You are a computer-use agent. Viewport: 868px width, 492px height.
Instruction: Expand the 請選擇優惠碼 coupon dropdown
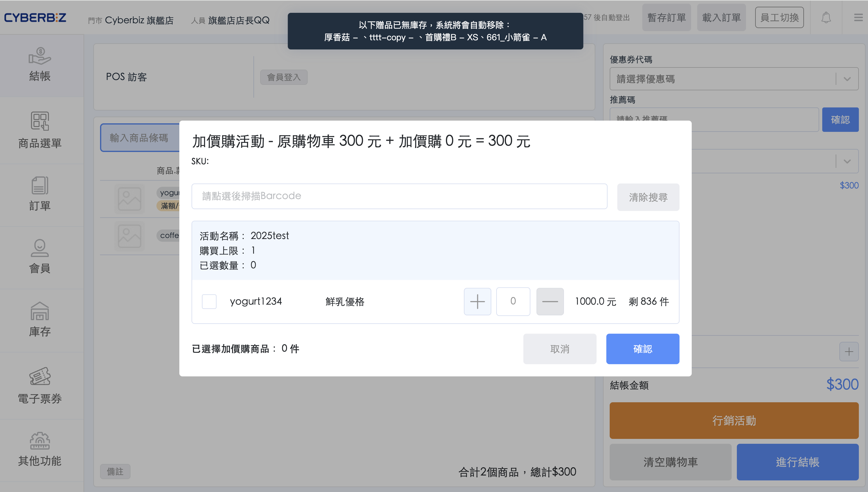pyautogui.click(x=847, y=79)
